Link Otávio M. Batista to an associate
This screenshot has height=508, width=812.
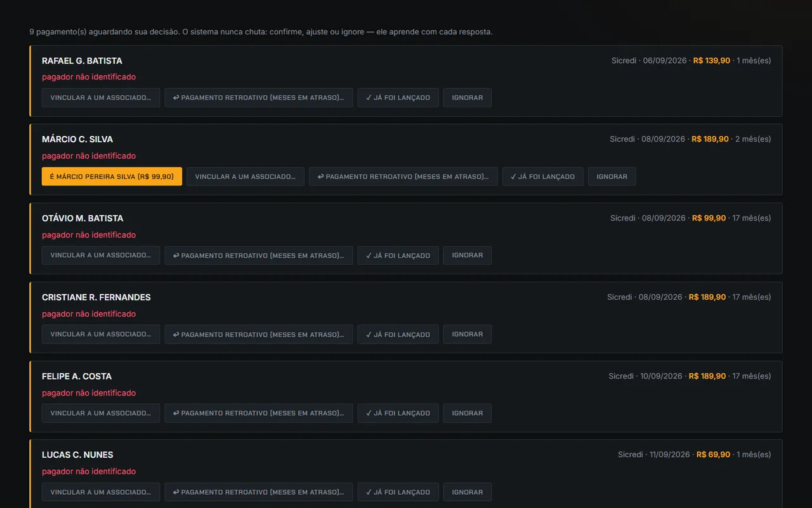(x=101, y=255)
